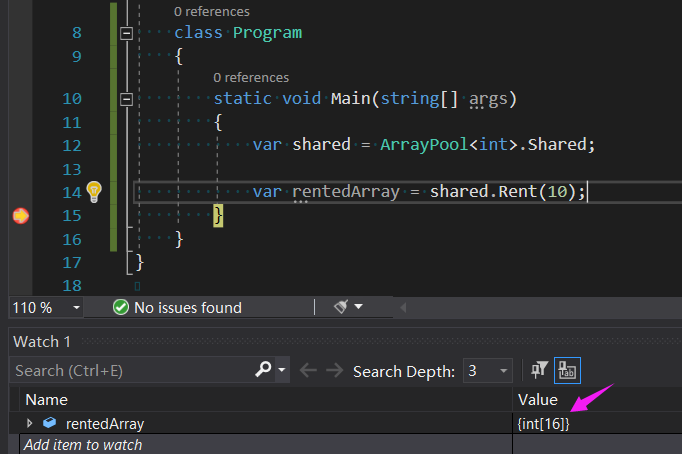Click the Value column header
Image resolution: width=682 pixels, height=454 pixels.
tap(538, 400)
